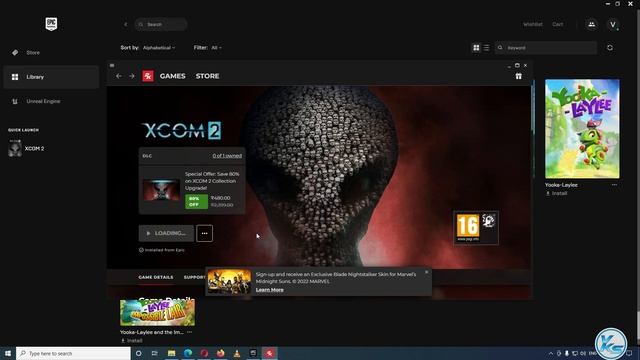Image resolution: width=640 pixels, height=360 pixels.
Task: Click the Epic launcher back arrow
Action: pos(125,24)
